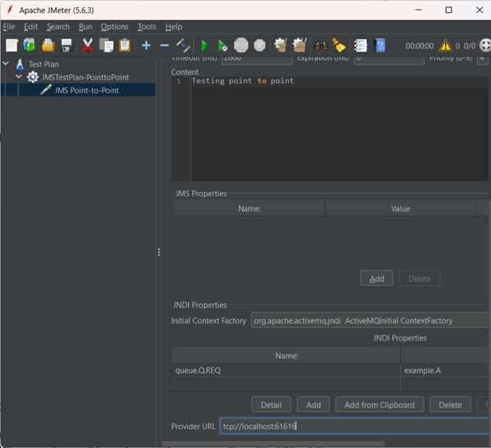491x448 pixels.
Task: Open the Search binoculars icon
Action: click(x=321, y=46)
